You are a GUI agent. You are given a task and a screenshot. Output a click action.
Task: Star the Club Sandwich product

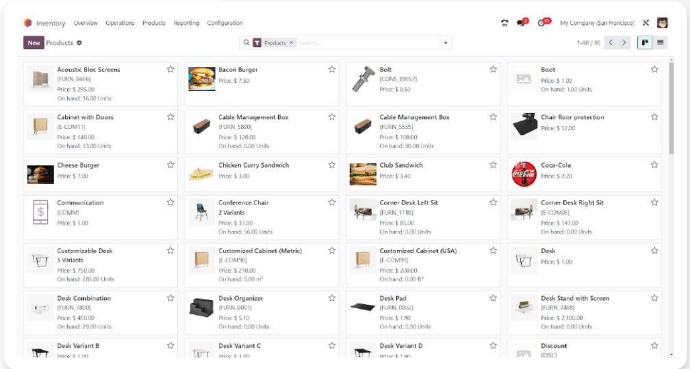click(x=493, y=165)
